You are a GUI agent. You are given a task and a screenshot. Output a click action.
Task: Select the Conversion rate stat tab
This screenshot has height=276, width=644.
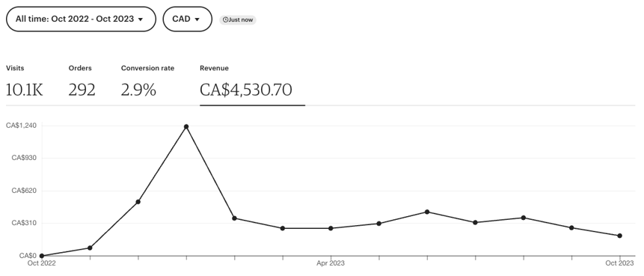tap(147, 82)
